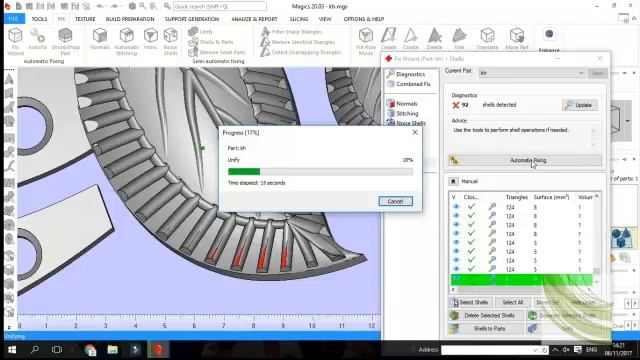Image resolution: width=640 pixels, height=360 pixels.
Task: Click the Automatic Fixing button
Action: [x=525, y=160]
